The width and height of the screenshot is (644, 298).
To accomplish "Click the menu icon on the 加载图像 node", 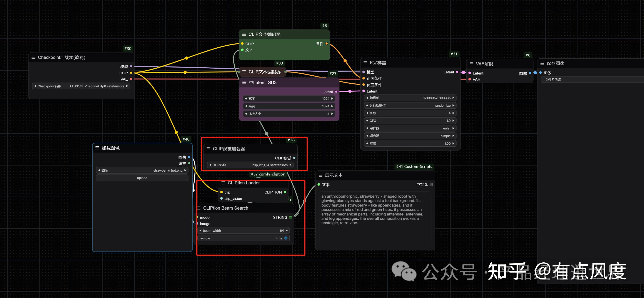I will click(x=97, y=148).
